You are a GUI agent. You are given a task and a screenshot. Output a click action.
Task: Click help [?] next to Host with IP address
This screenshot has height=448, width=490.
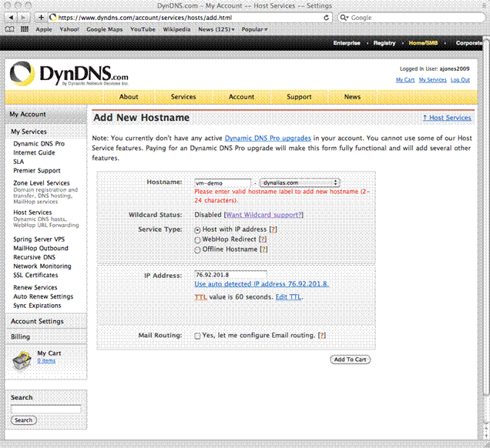[x=274, y=229]
